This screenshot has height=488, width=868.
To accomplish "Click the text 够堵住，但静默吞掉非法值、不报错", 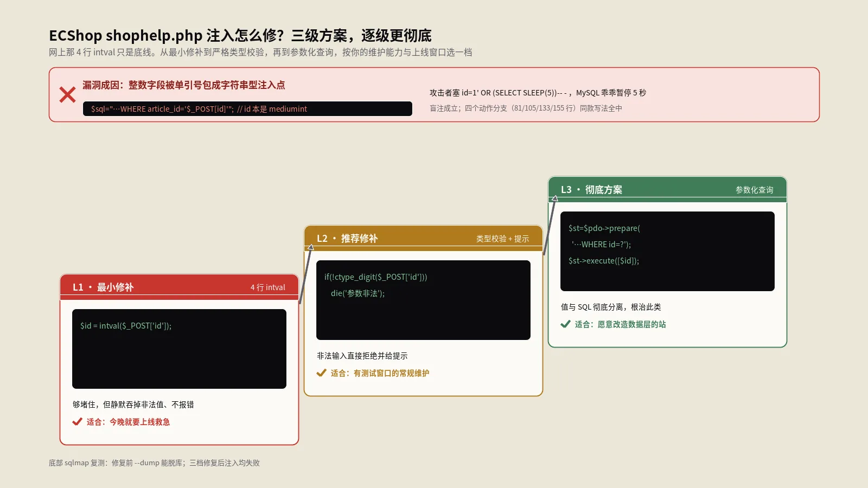I will (133, 404).
